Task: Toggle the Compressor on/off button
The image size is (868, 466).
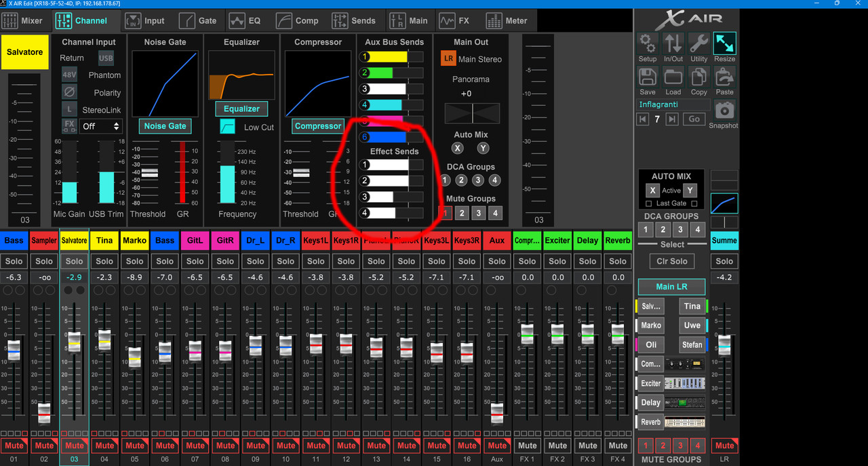Action: (318, 126)
